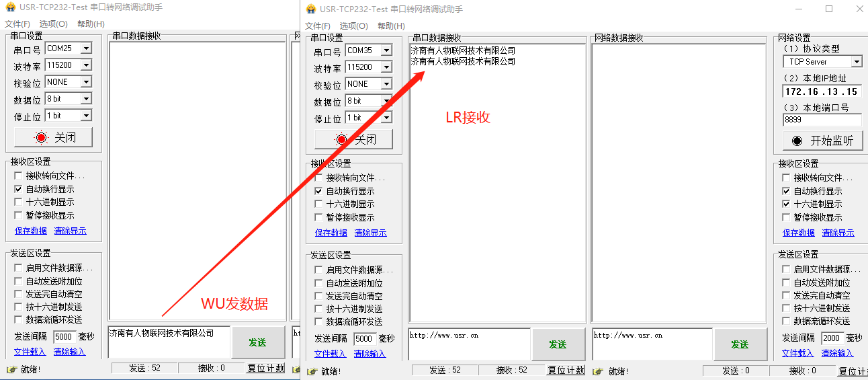Screen dimensions: 868x380
Task: Click the red indicator light in the COM35 window
Action: [342, 140]
